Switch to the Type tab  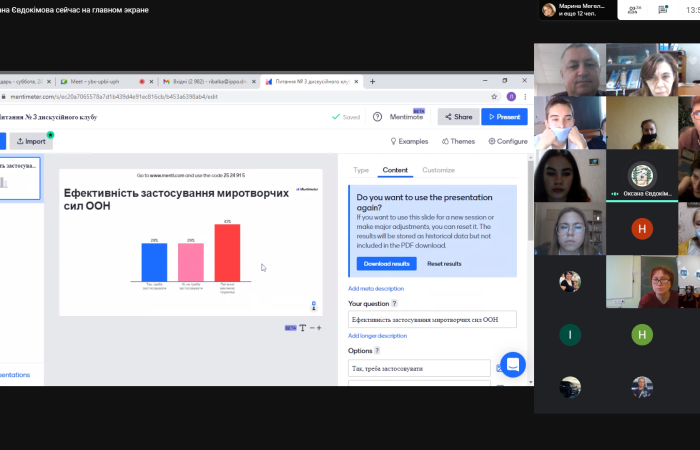pos(361,170)
